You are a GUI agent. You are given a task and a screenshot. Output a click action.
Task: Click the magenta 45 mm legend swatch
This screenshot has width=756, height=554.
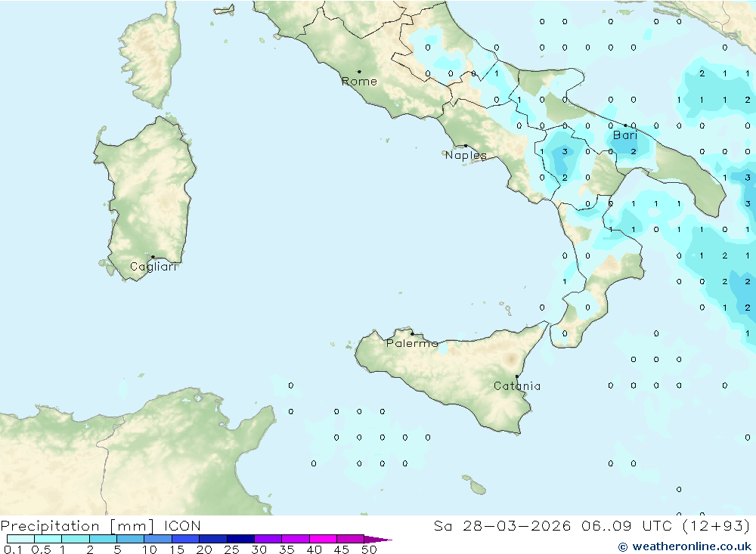point(350,539)
